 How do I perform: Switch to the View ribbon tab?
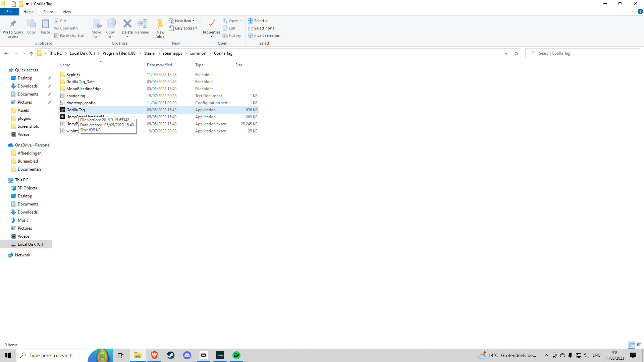[67, 12]
